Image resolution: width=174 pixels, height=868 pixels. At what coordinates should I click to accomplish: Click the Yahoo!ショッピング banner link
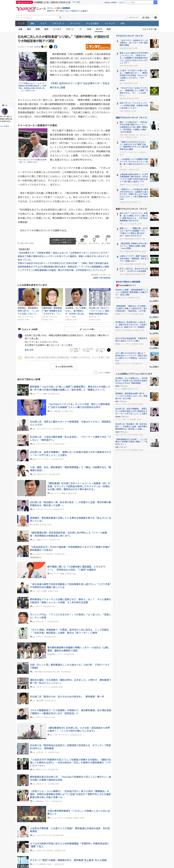tap(24, 2)
